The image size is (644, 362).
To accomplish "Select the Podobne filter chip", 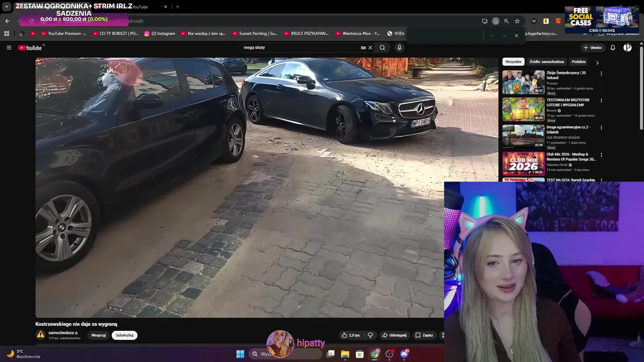I will click(579, 62).
